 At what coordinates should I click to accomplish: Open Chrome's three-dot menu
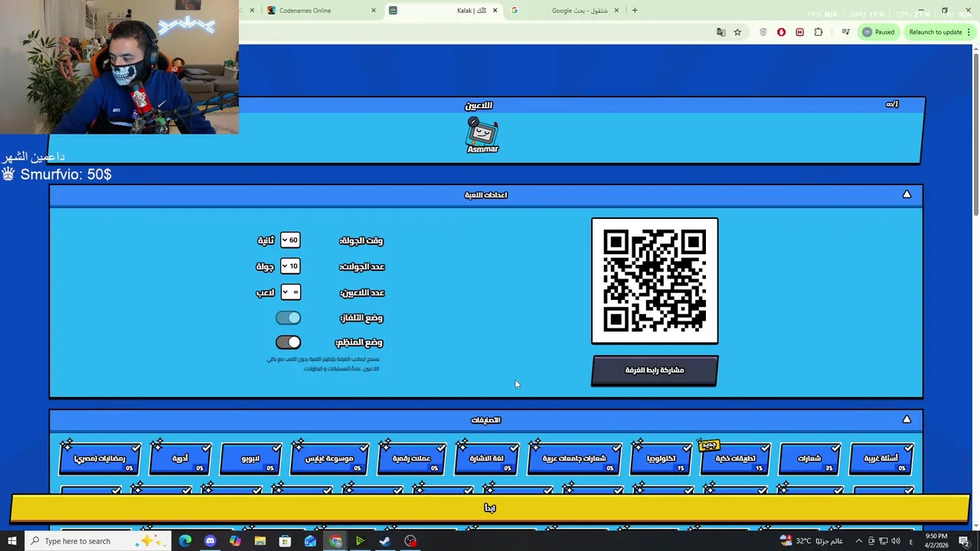969,32
